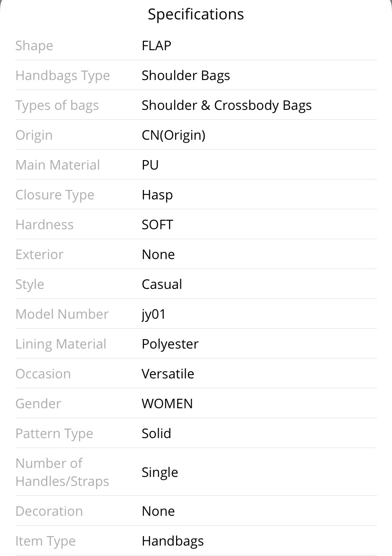392x556 pixels.
Task: Select the Casual style value
Action: [x=161, y=284]
